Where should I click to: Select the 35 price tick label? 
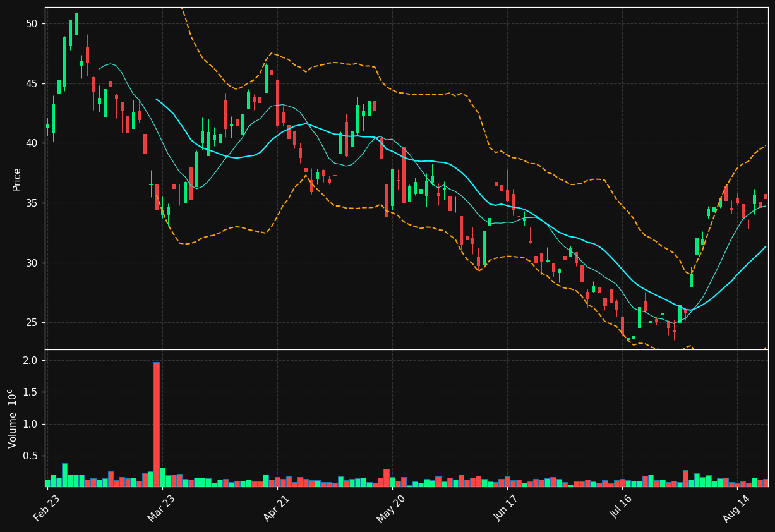coord(32,203)
